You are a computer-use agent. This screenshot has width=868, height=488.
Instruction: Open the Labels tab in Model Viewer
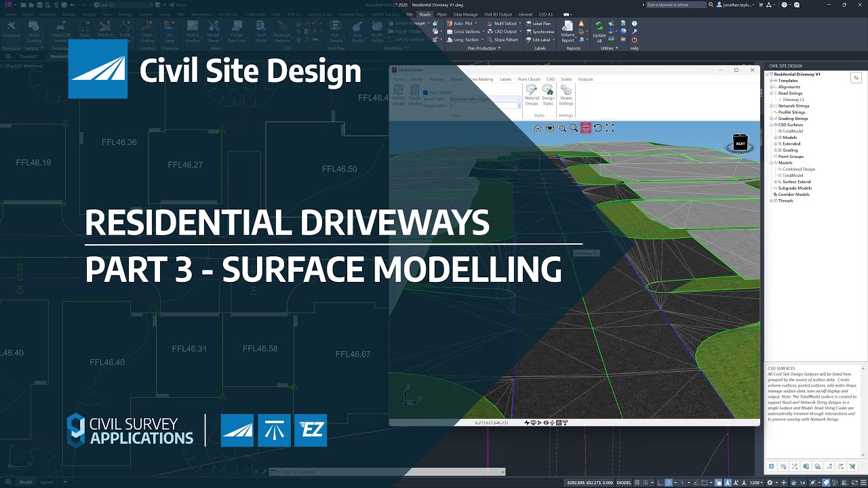(x=506, y=79)
